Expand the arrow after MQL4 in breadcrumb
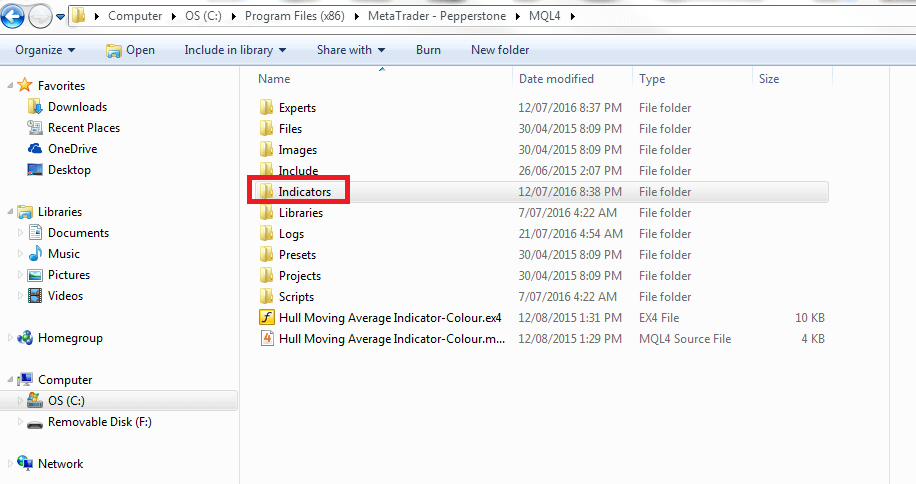916x484 pixels. click(x=572, y=16)
